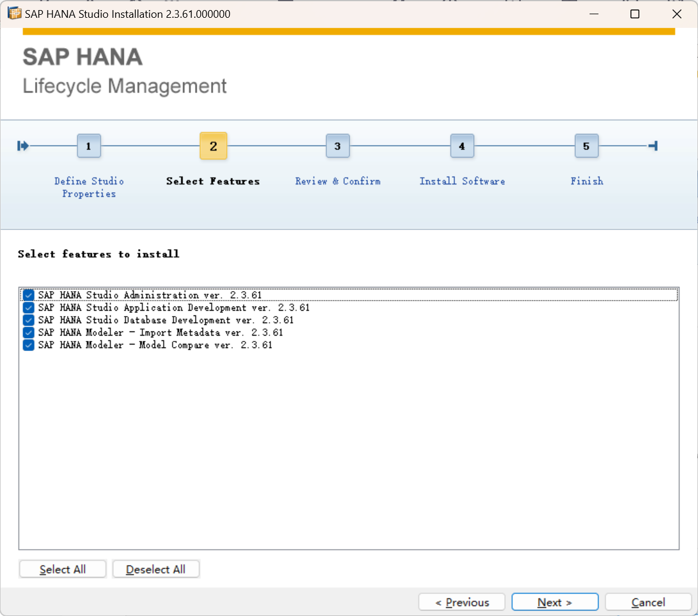The width and height of the screenshot is (698, 616).
Task: Select the Select Features step label
Action: [213, 181]
